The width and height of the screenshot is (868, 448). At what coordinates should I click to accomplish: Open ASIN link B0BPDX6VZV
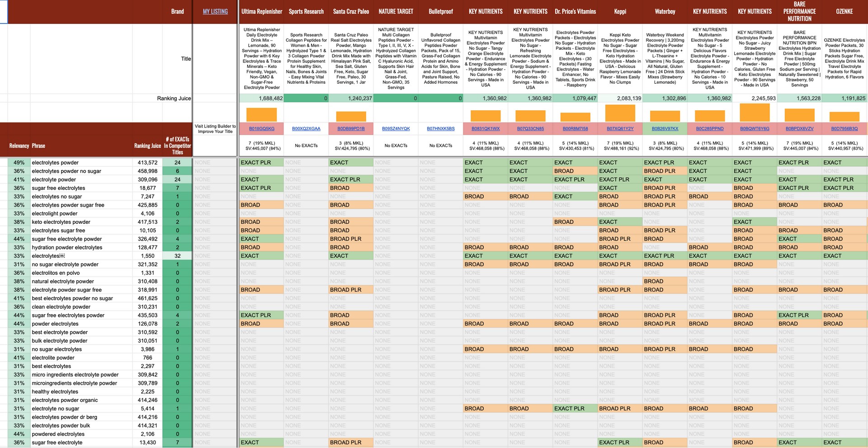click(799, 128)
